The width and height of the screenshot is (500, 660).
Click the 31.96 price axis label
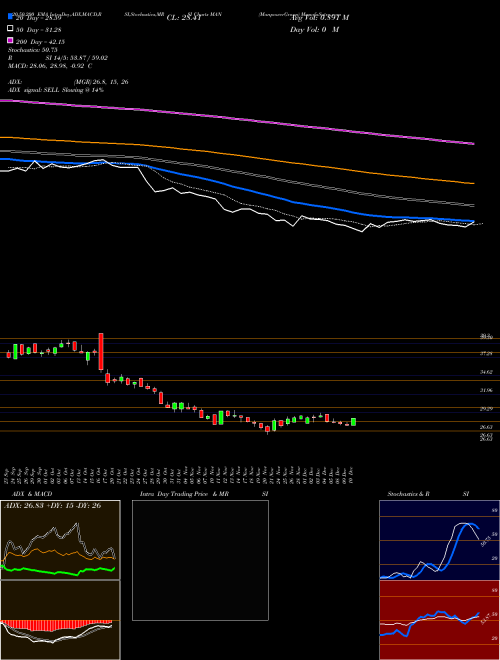[x=487, y=390]
